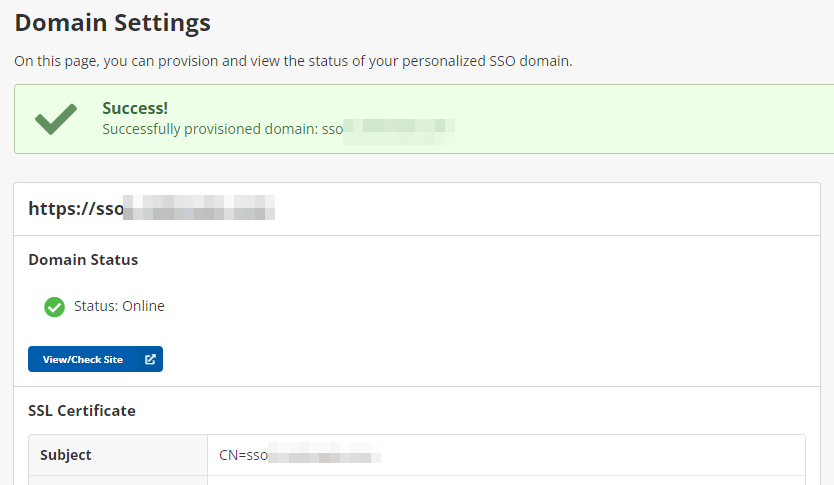Click the Domain Settings page title
This screenshot has width=834, height=485.
[112, 22]
